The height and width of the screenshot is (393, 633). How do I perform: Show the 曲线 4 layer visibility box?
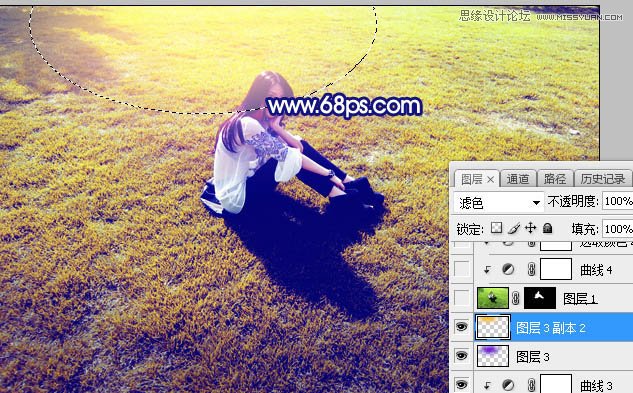coord(461,269)
